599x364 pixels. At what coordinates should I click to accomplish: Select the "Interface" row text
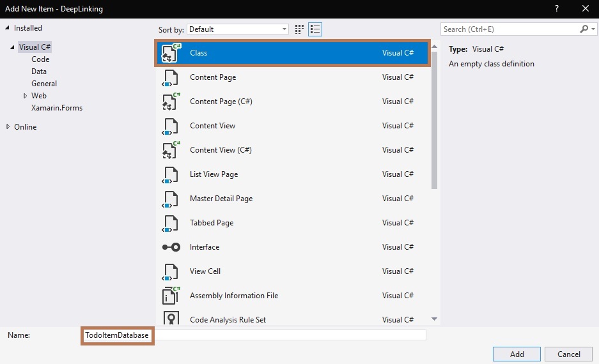tap(205, 247)
